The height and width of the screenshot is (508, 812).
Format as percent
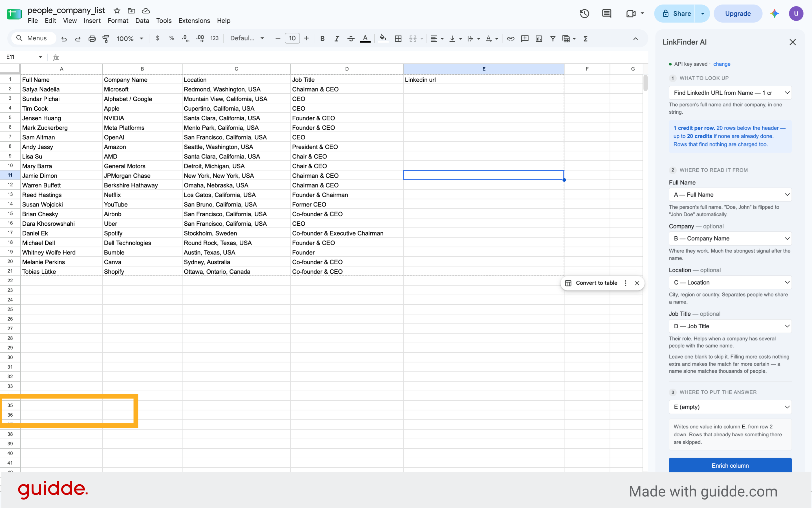[x=172, y=38]
